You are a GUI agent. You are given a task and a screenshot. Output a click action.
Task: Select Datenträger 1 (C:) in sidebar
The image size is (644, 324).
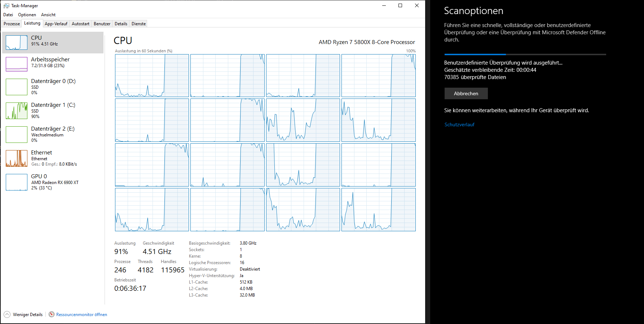point(53,111)
